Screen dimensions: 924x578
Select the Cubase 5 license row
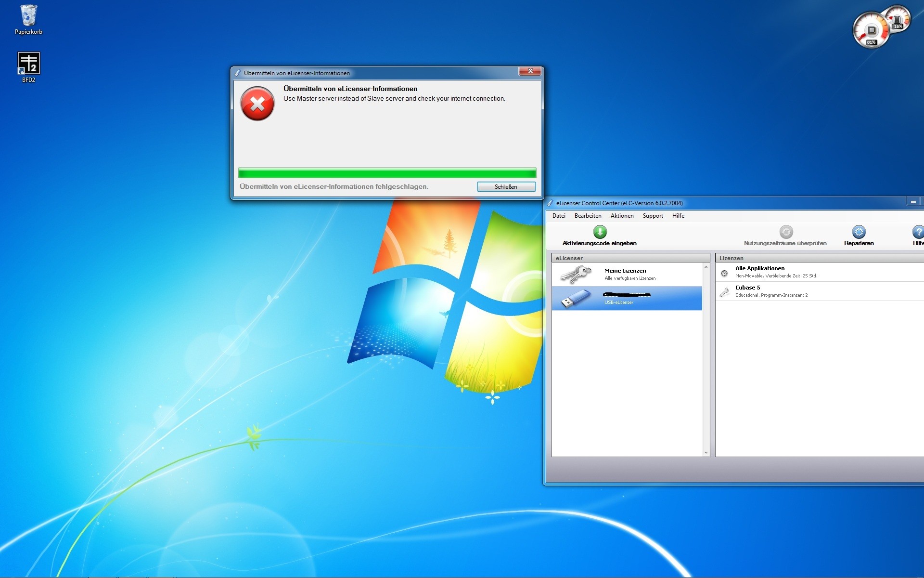point(820,291)
